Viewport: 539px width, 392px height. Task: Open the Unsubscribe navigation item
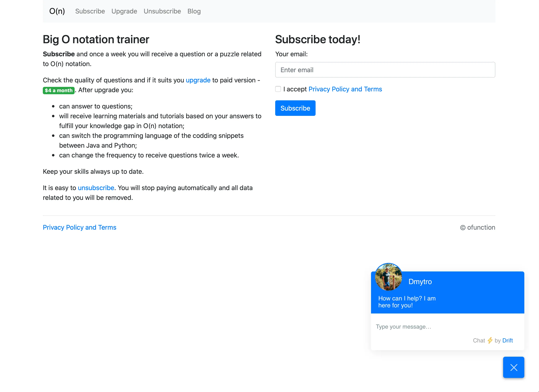(162, 11)
